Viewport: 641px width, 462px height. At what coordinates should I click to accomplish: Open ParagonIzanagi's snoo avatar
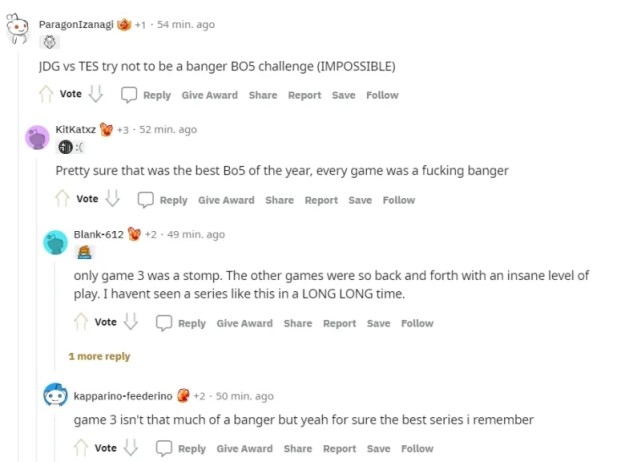tap(17, 28)
